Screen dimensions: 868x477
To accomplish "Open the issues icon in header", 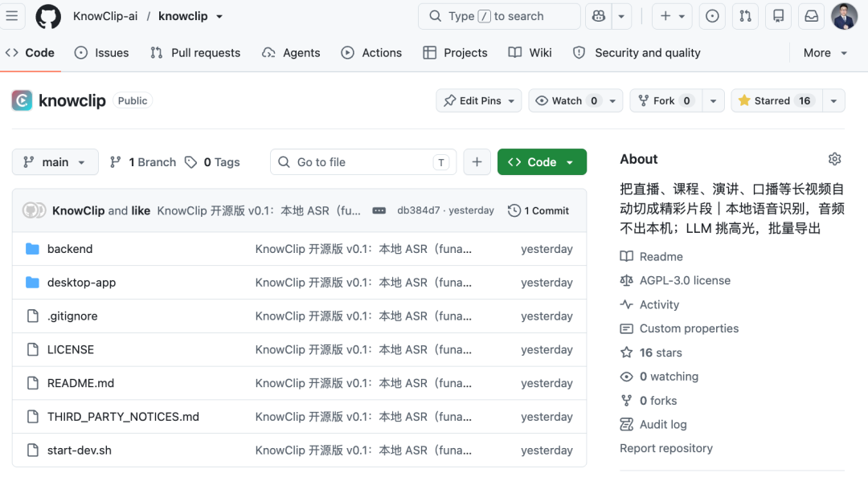I will pyautogui.click(x=712, y=16).
